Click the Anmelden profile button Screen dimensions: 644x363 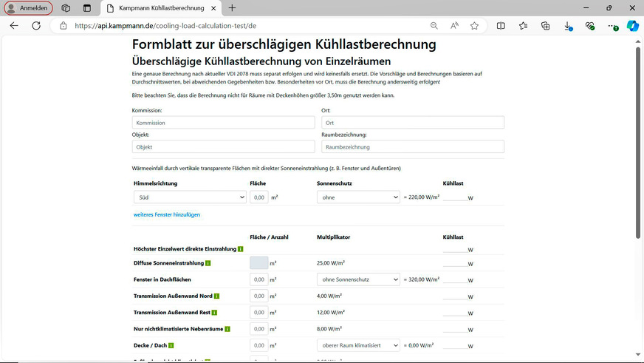28,8
